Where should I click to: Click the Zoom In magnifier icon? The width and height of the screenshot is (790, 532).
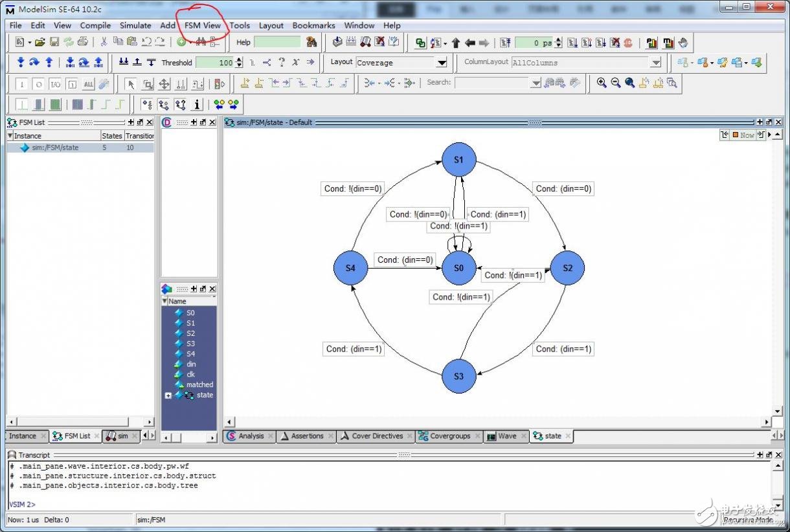pos(602,83)
